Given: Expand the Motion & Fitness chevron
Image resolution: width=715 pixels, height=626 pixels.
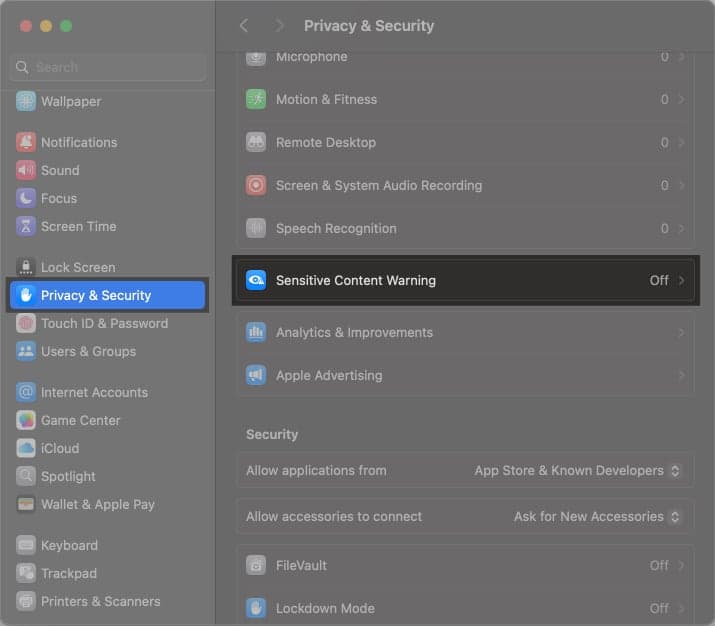Looking at the screenshot, I should click(681, 99).
